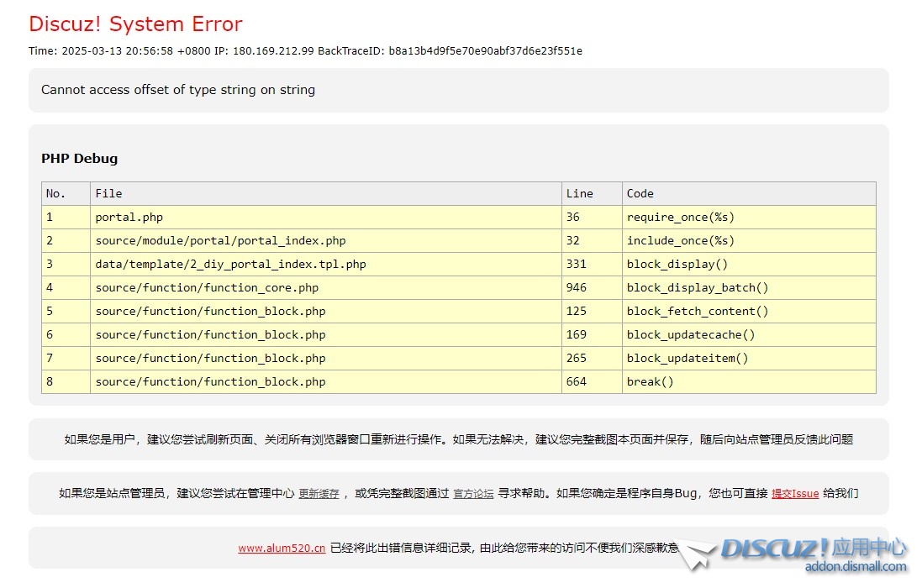922x588 pixels.
Task: Select the line number cell 664
Action: (592, 382)
